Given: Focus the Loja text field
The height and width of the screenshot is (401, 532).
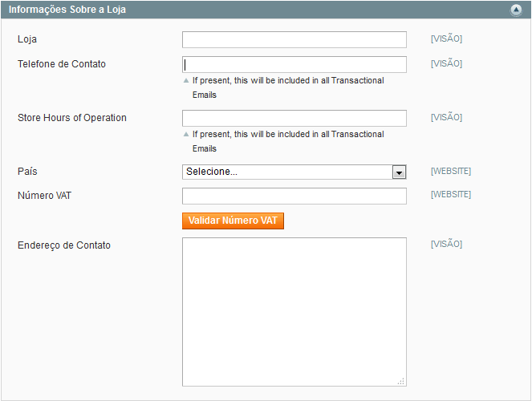Looking at the screenshot, I should (294, 39).
